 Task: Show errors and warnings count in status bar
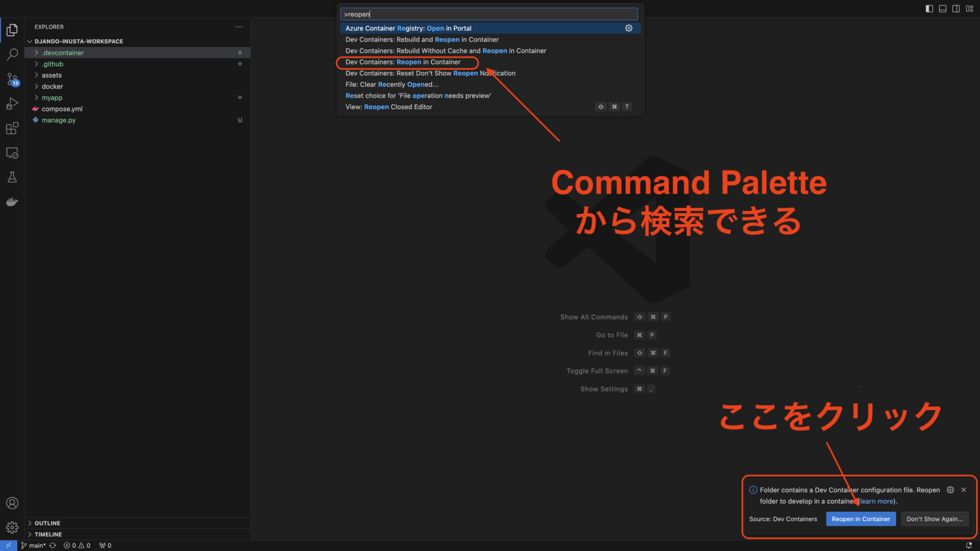point(77,545)
